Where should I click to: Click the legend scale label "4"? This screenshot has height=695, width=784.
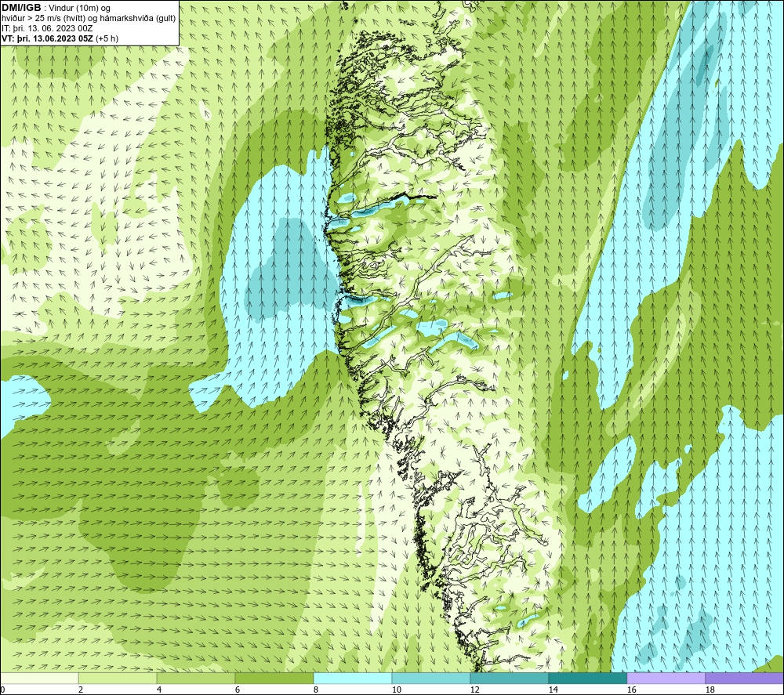click(159, 690)
